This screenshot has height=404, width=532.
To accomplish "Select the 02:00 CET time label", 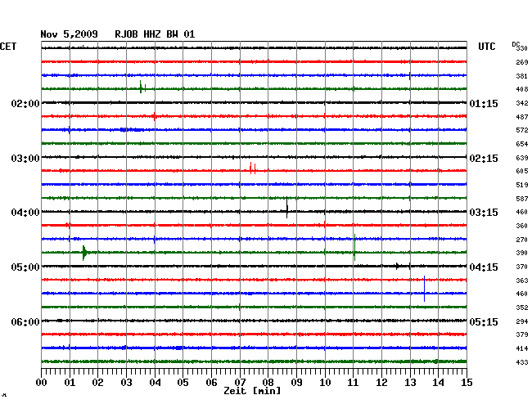I will click(x=25, y=103).
